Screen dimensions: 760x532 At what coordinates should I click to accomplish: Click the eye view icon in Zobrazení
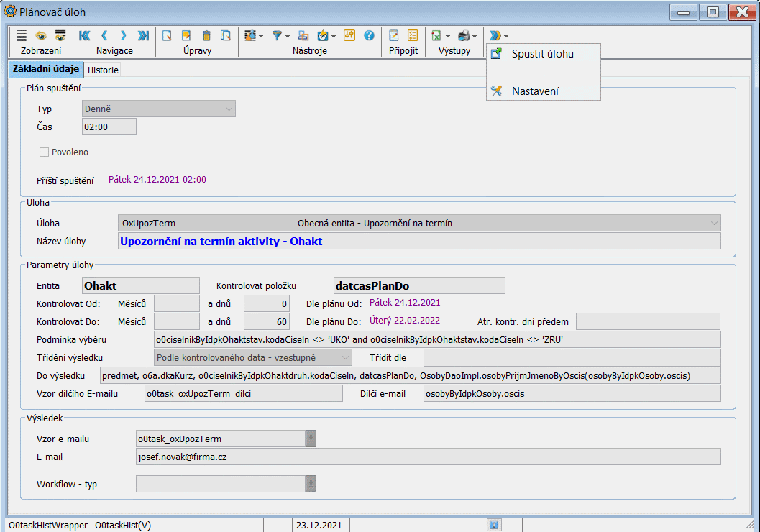[41, 35]
